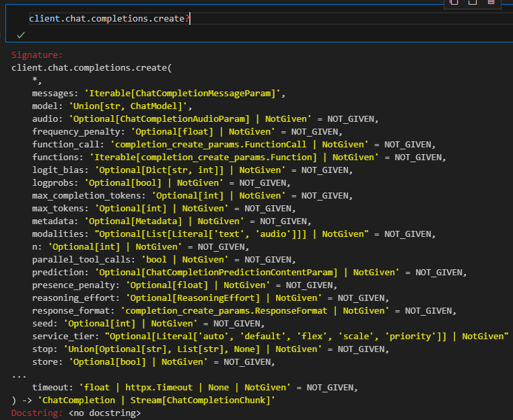Click the 'metadata' parameter line
The image size is (513, 420).
(172, 221)
